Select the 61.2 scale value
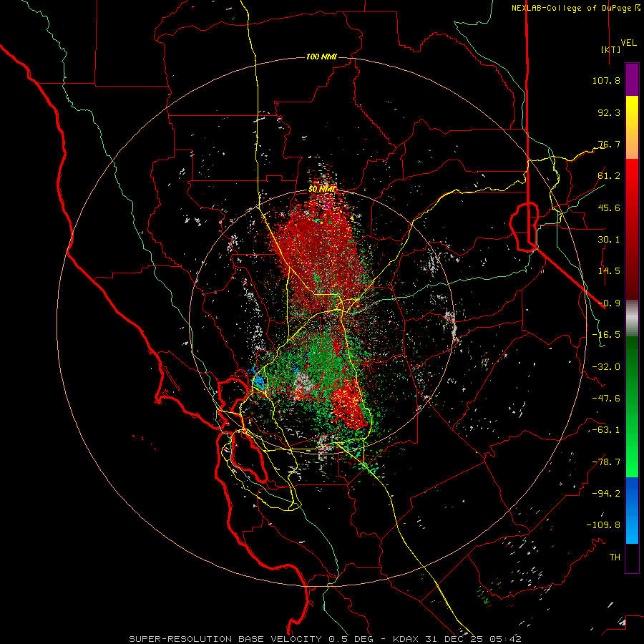 pos(609,176)
